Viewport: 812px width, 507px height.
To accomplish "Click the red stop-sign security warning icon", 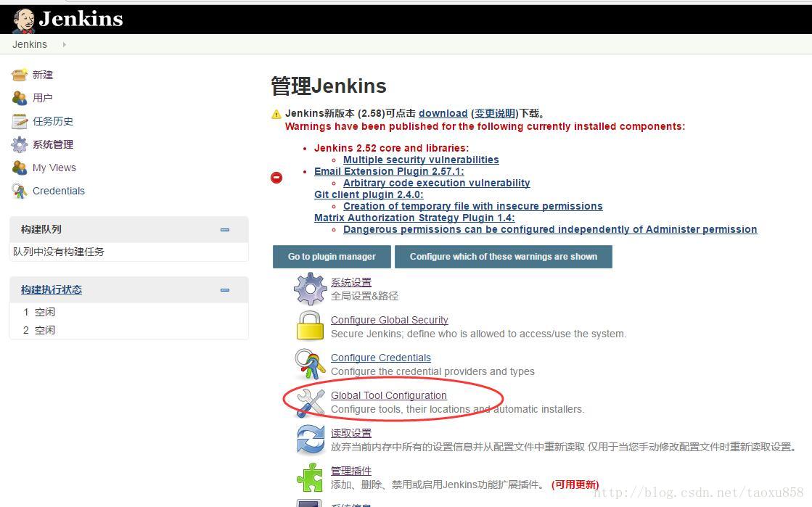I will point(276,178).
